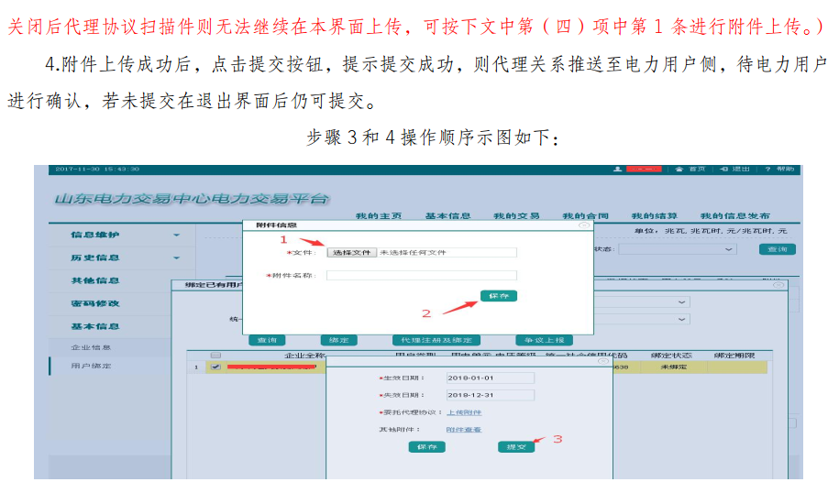
Task: Click the 提交 button
Action: click(x=516, y=447)
